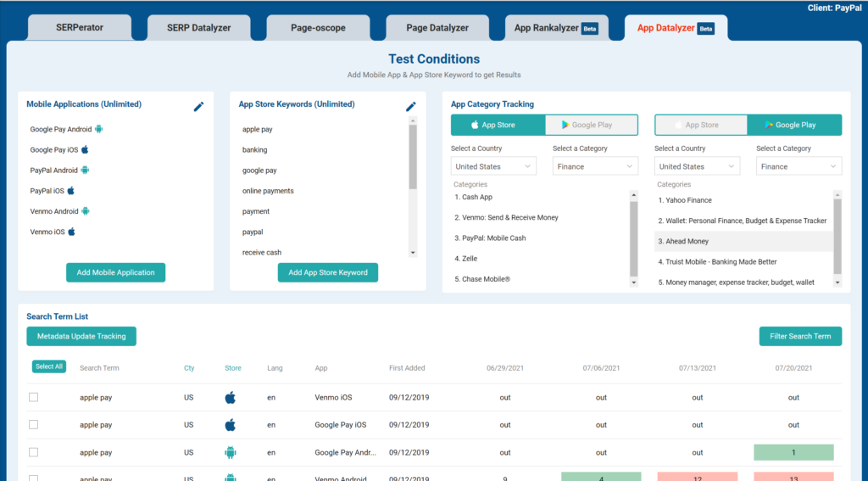Image resolution: width=868 pixels, height=481 pixels.
Task: Edit the Mobile Applications list with pencil icon
Action: 198,107
